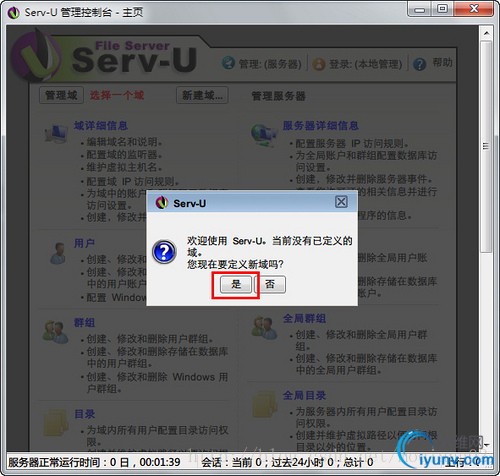Select text 配置服务器 IP 访问规则
The image size is (500, 476).
pyautogui.click(x=350, y=144)
